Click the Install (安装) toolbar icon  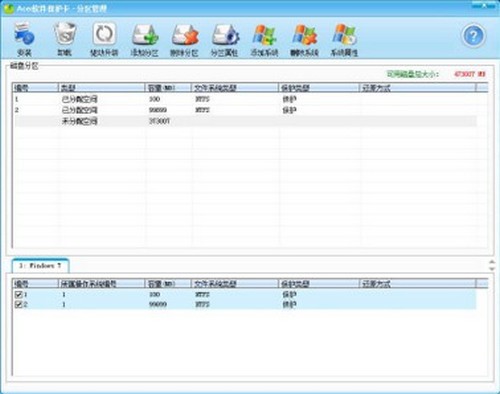pos(24,34)
